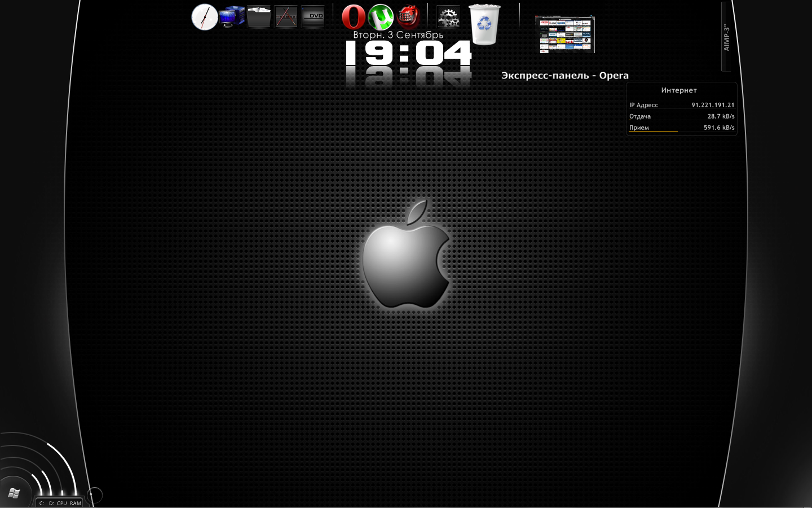Open the gears settings dock icon

(448, 17)
